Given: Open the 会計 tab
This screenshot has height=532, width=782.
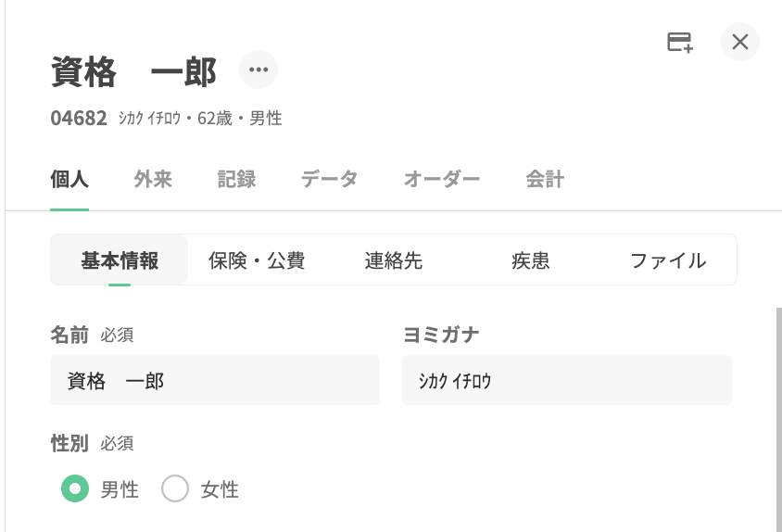Looking at the screenshot, I should (x=545, y=180).
